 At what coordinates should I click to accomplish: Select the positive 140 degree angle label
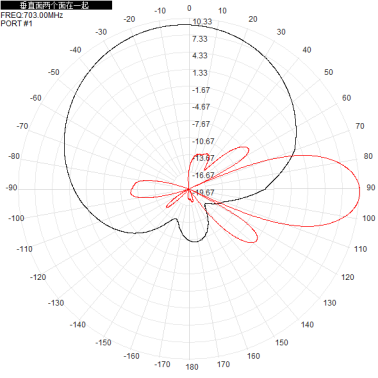307,324
